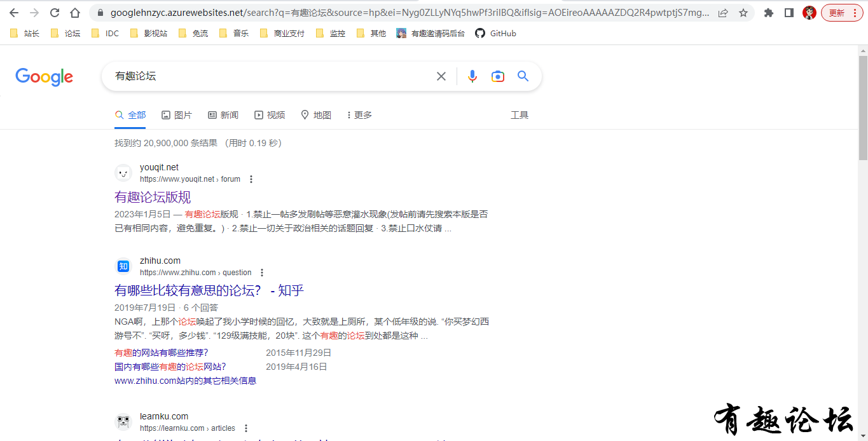The height and width of the screenshot is (441, 868).
Task: Open the 工具 search tools
Action: [x=520, y=115]
